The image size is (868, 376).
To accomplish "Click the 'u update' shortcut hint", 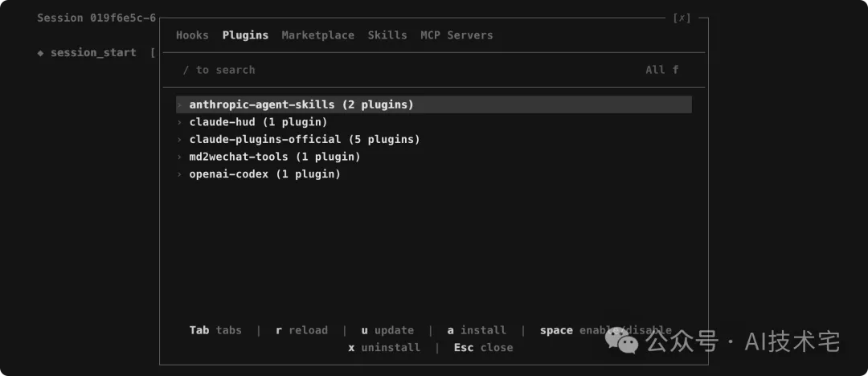I will 387,330.
